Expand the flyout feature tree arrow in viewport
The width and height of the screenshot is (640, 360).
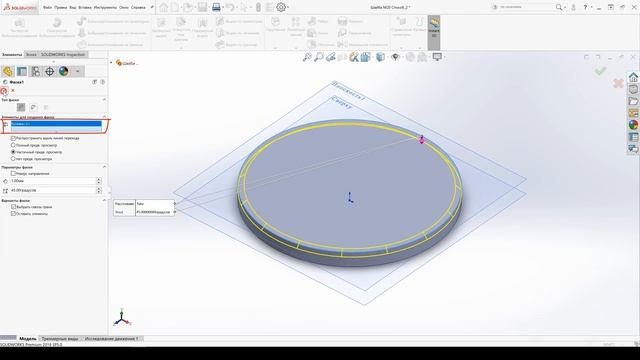[x=111, y=62]
